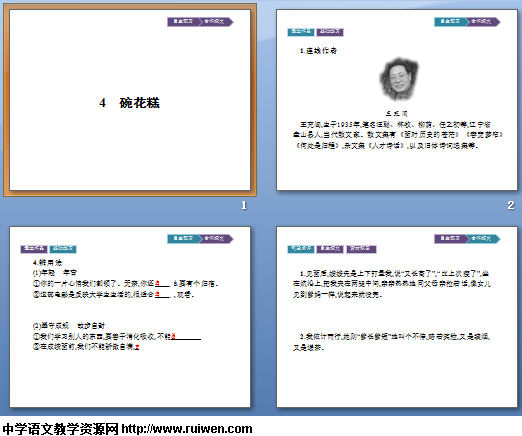Click the teal first sub-tab on slide 4
522x436 pixels.
301,249
